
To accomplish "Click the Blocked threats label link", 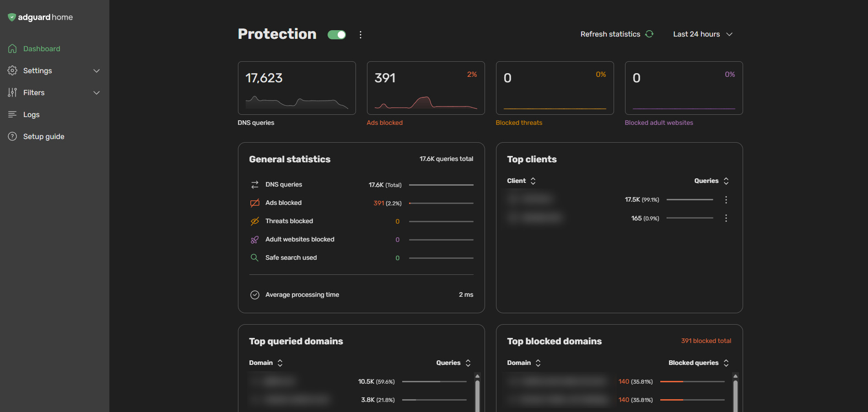I will [519, 123].
